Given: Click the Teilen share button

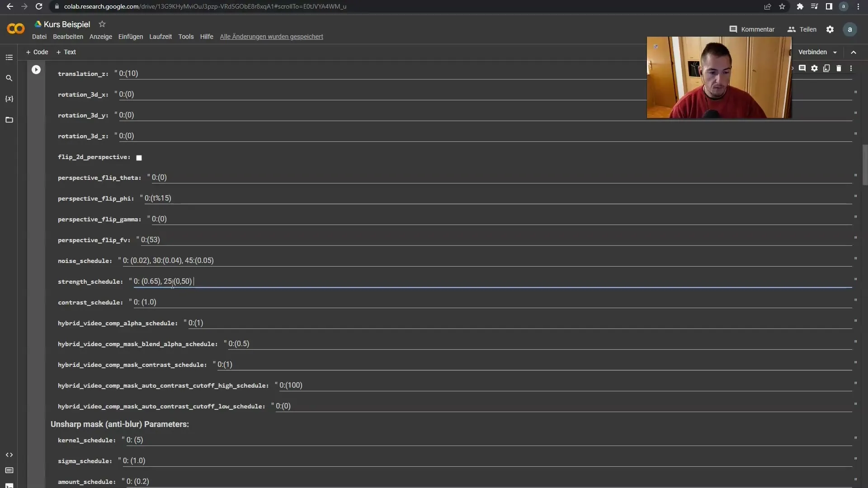Looking at the screenshot, I should point(802,29).
